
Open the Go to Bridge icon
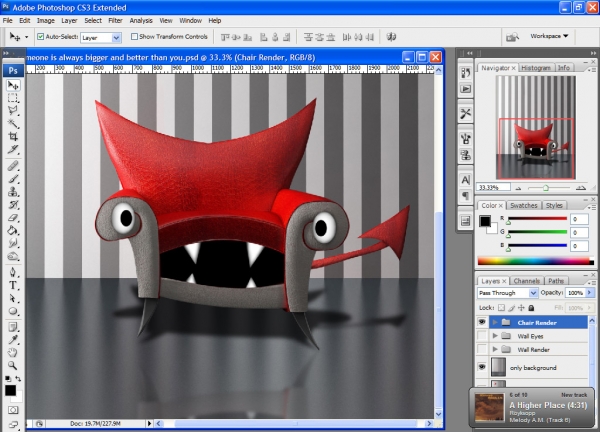coord(512,37)
